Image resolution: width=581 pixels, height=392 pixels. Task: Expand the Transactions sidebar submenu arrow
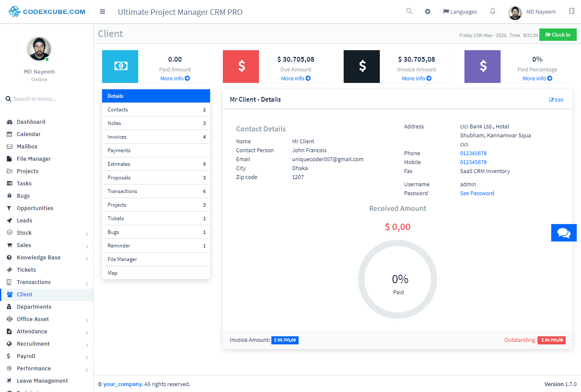click(87, 284)
